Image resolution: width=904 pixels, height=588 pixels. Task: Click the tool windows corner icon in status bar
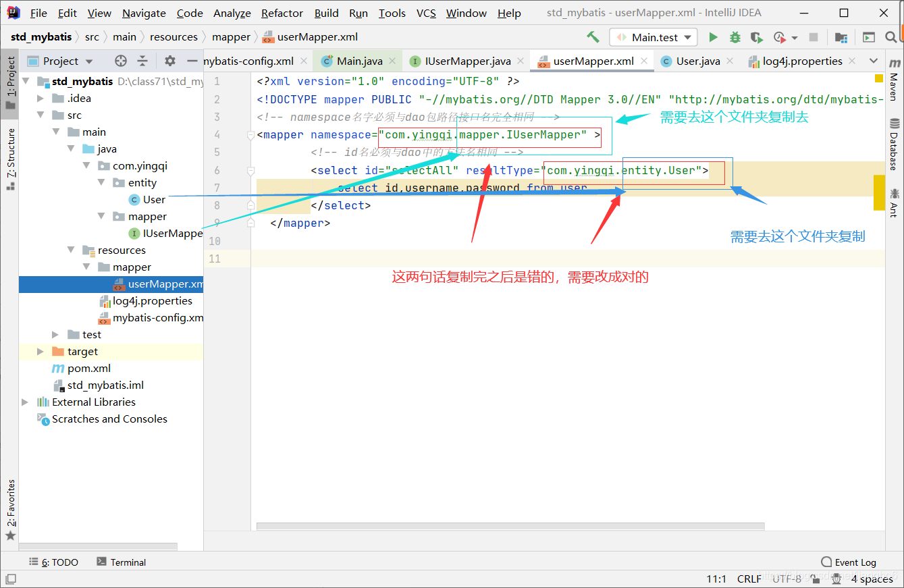[x=11, y=579]
